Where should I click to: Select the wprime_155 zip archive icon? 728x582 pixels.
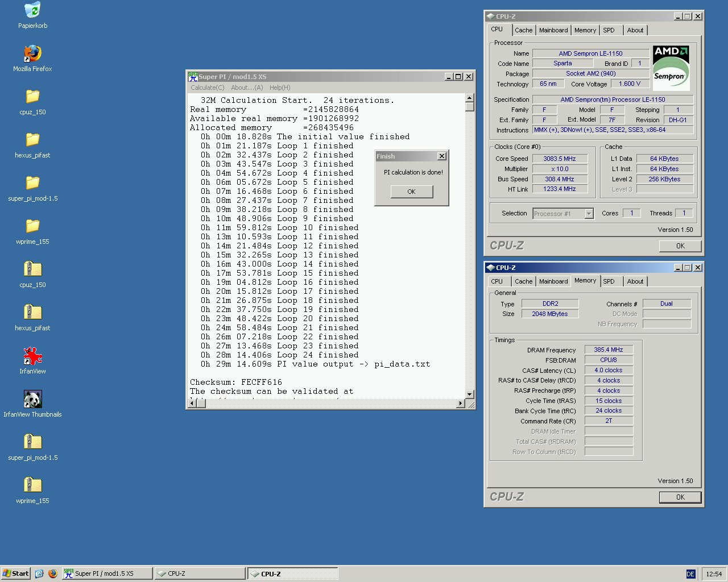point(32,485)
